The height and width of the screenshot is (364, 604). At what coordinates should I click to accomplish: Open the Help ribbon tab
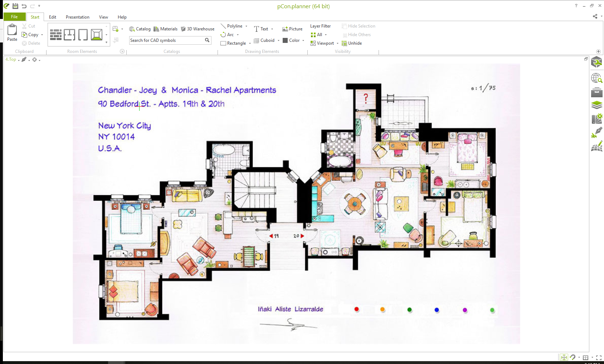(122, 17)
